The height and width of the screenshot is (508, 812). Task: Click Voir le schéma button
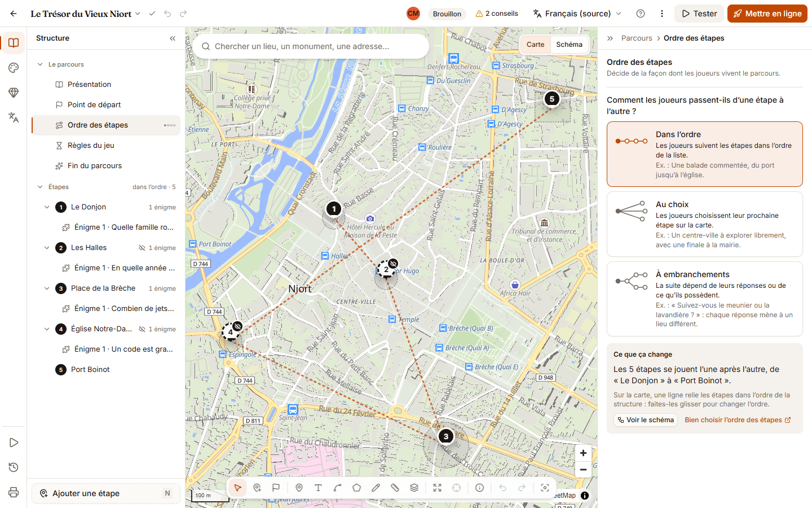(x=646, y=420)
